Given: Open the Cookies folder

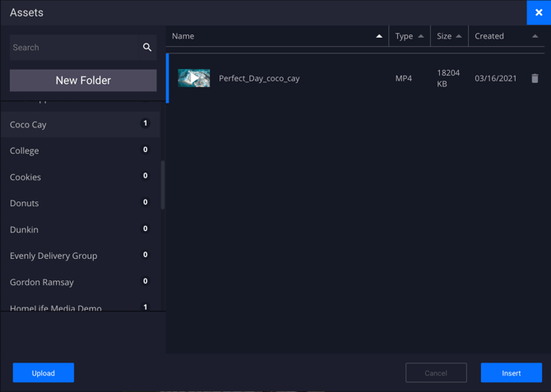Looking at the screenshot, I should point(80,177).
